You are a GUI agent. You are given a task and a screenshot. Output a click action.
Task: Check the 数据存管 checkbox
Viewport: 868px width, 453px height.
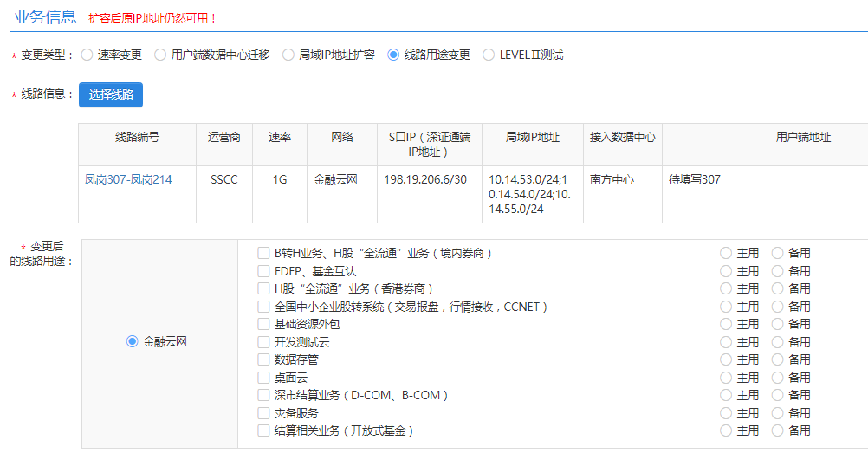point(263,359)
